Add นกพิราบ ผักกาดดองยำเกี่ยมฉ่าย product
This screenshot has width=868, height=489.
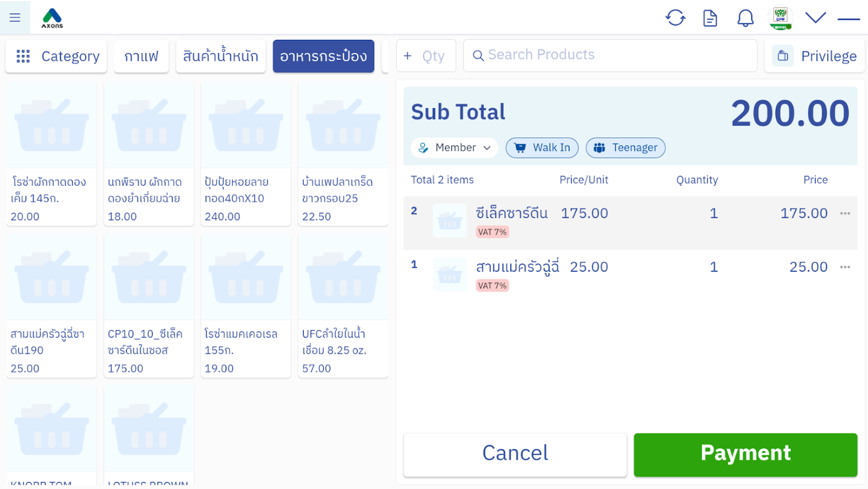(149, 154)
